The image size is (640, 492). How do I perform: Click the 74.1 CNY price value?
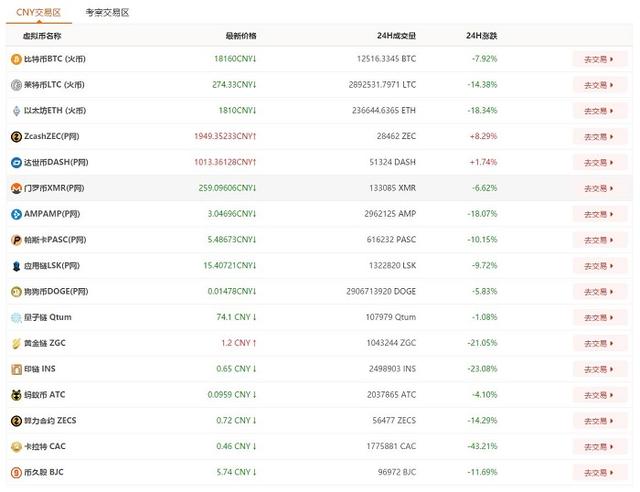[x=236, y=317]
